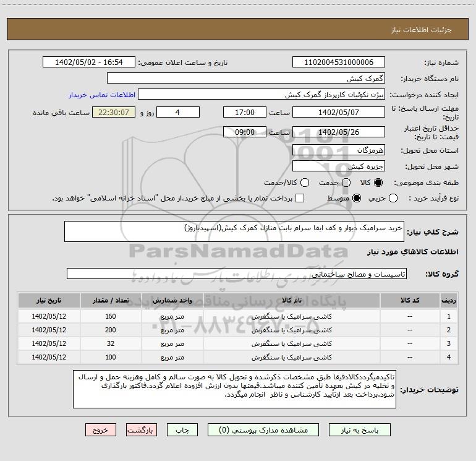Click the city field جزیره کیش
This screenshot has height=461, width=476.
coord(339,166)
